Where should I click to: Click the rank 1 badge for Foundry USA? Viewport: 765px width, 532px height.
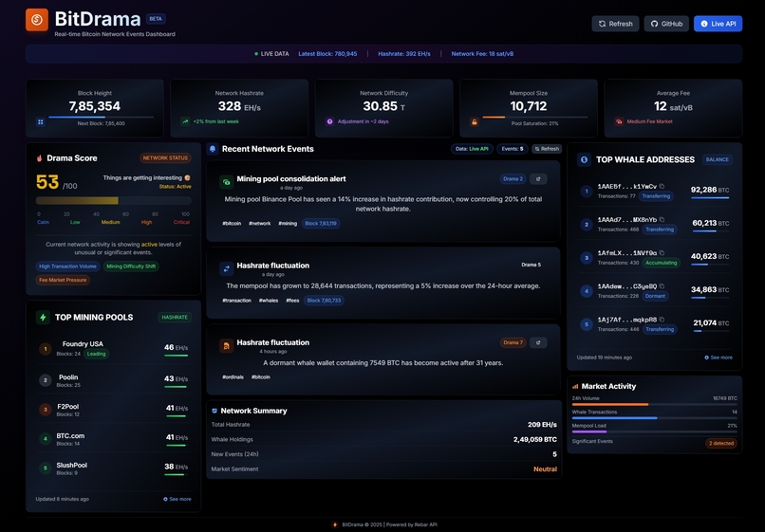[46, 349]
